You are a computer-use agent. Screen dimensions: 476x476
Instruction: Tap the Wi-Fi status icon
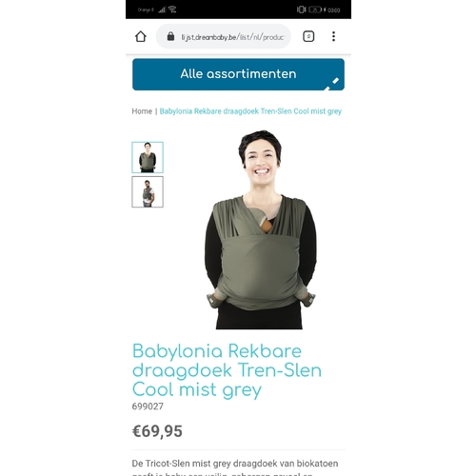172,10
